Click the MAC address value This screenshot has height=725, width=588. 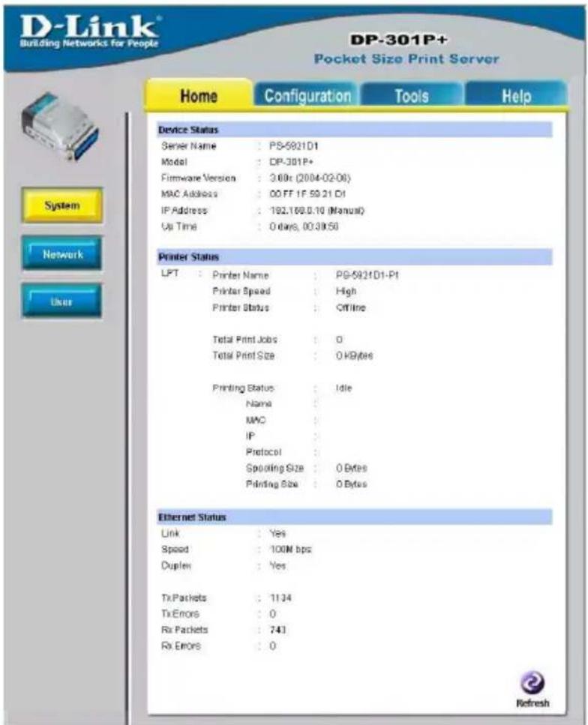pyautogui.click(x=307, y=194)
